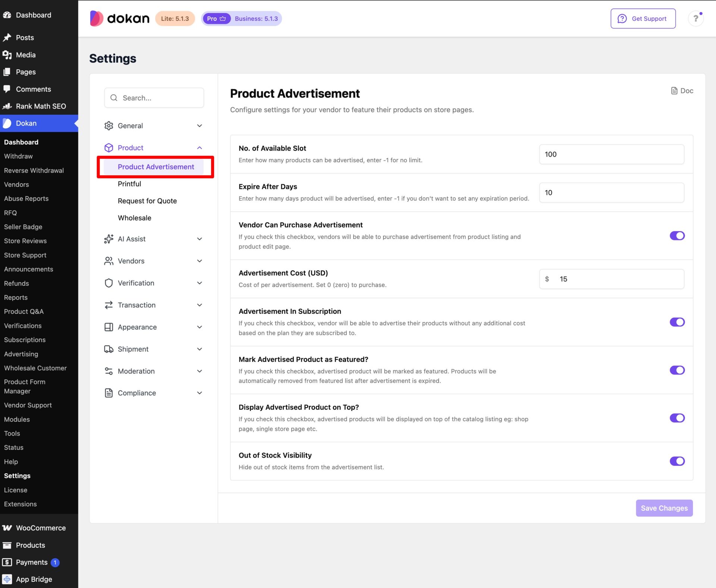
Task: Toggle Display Advertised Product on Top
Action: tap(677, 418)
